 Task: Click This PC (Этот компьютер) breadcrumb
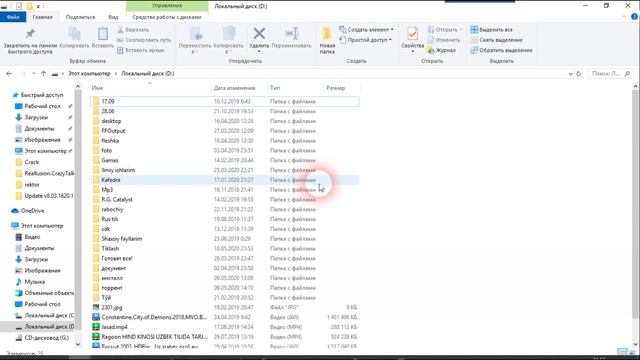(x=89, y=73)
